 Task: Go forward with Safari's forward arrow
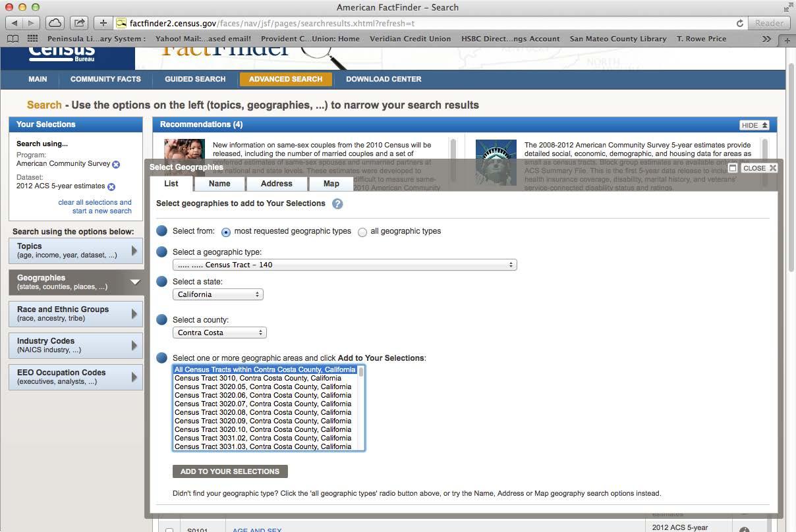[32, 23]
